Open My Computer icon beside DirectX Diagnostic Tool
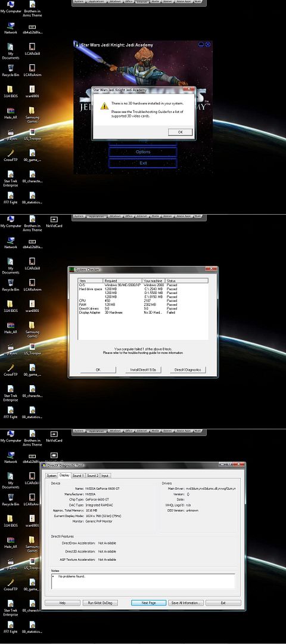286x644 pixels. click(11, 436)
